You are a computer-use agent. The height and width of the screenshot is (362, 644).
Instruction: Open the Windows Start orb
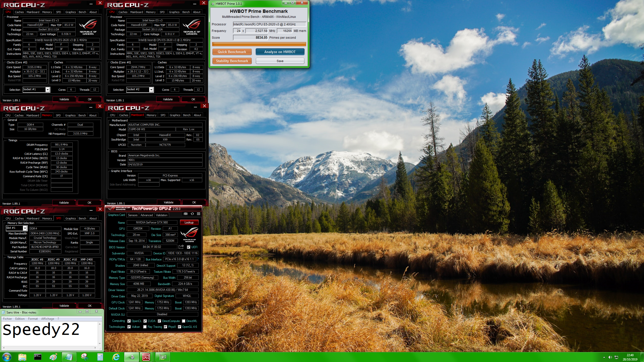pos(7,357)
